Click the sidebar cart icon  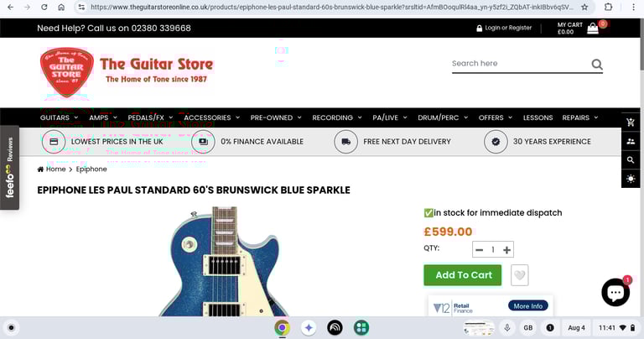click(x=631, y=122)
